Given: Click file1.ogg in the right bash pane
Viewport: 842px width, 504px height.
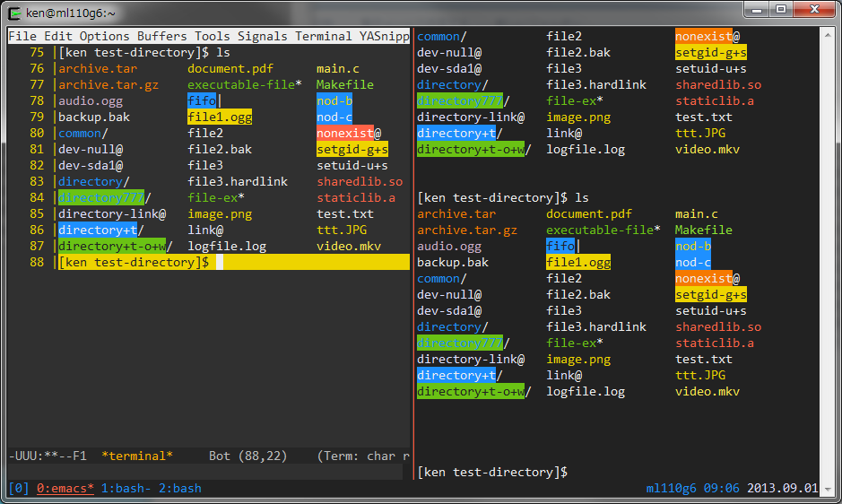Looking at the screenshot, I should coord(578,262).
